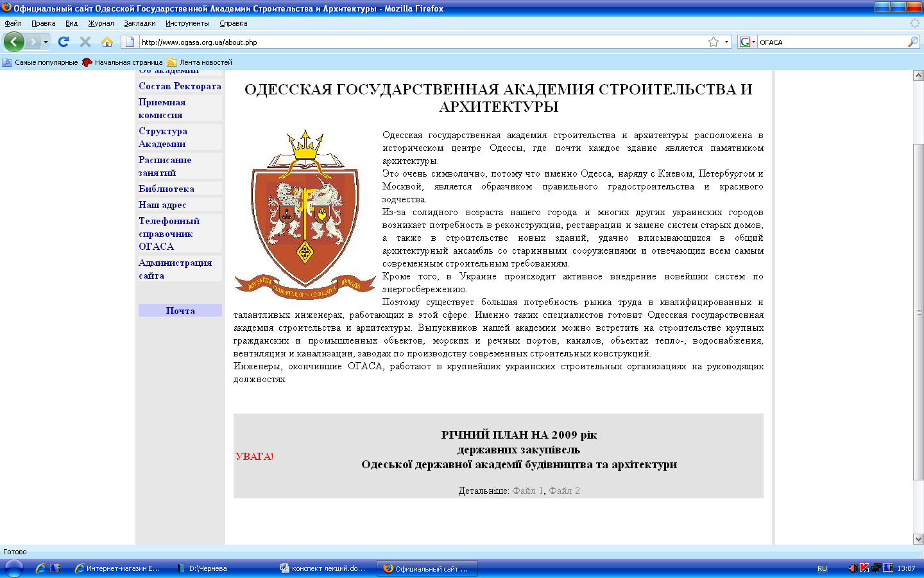Open the back/forward history dropdown arrow
This screenshot has width=924, height=578.
46,42
